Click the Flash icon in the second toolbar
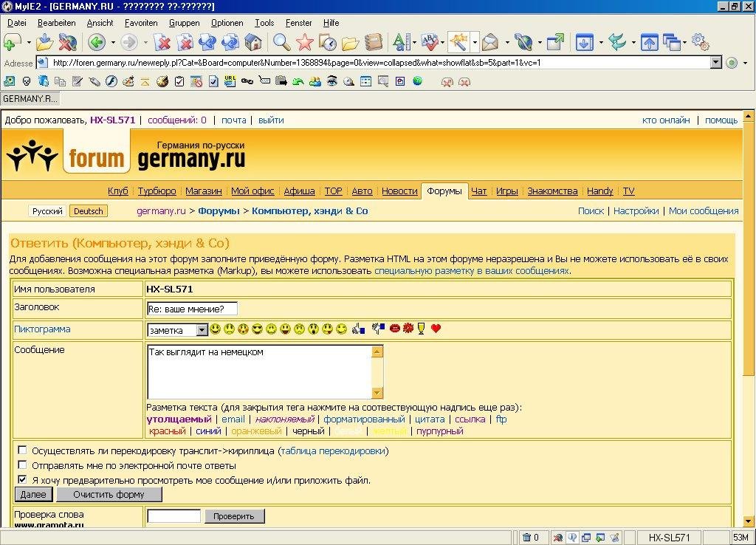756x545 pixels. coord(111,81)
